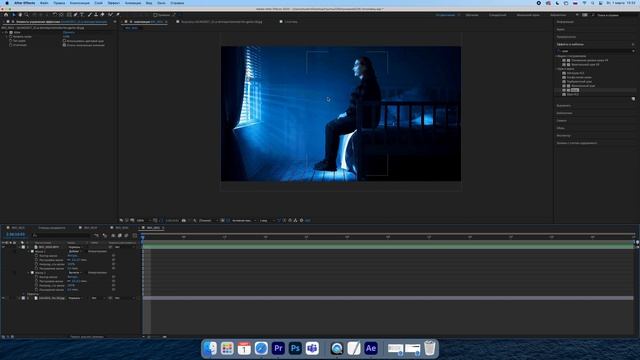Select the Zoom magnifier tool
Image resolution: width=640 pixels, height=360 pixels.
(x=27, y=15)
